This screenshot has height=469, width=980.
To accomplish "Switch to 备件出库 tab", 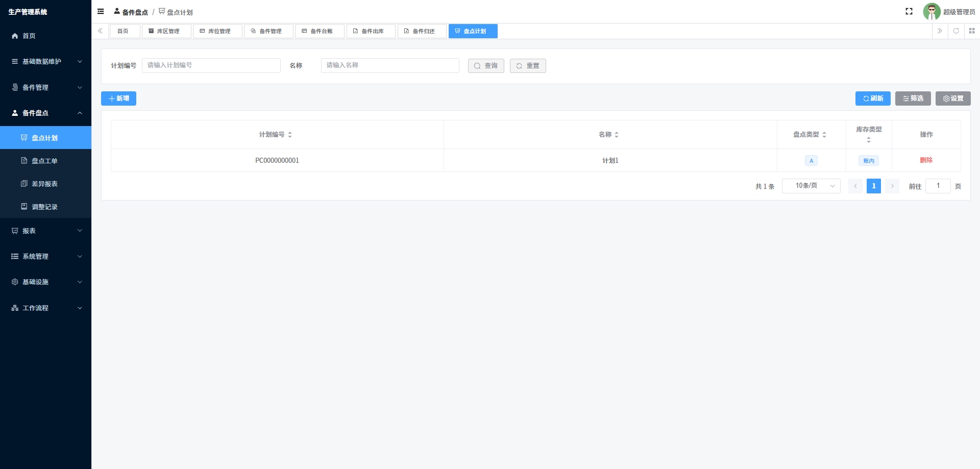I will 371,31.
